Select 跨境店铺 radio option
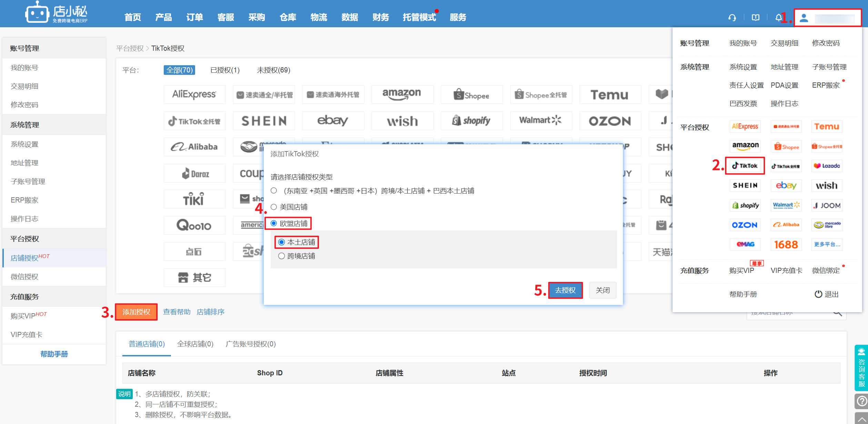The width and height of the screenshot is (868, 424). [x=282, y=256]
